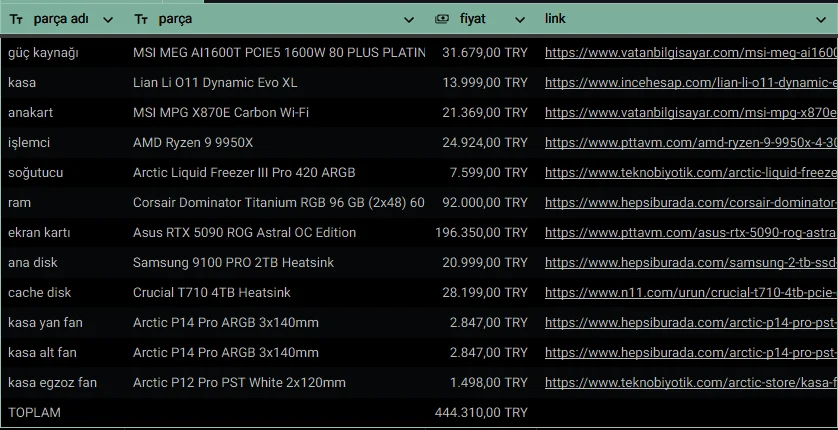Image resolution: width=838 pixels, height=430 pixels.
Task: Select the 1.498,00 TRY price cell
Action: (481, 382)
